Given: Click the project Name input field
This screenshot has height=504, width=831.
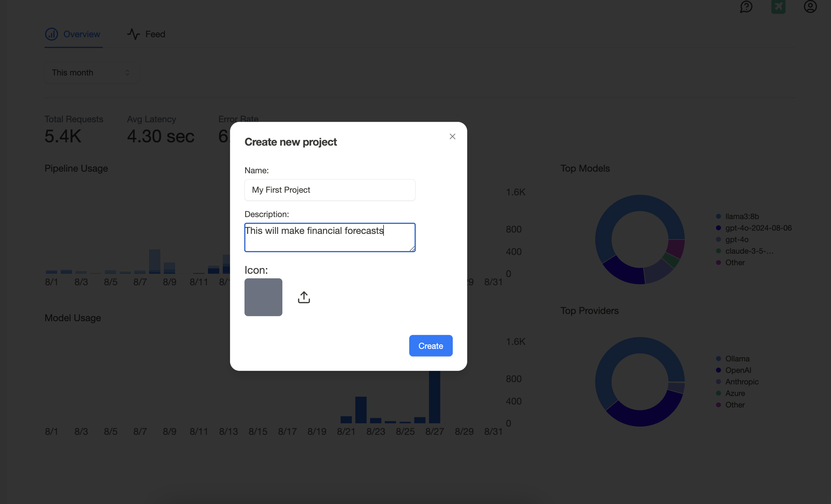Looking at the screenshot, I should point(330,190).
